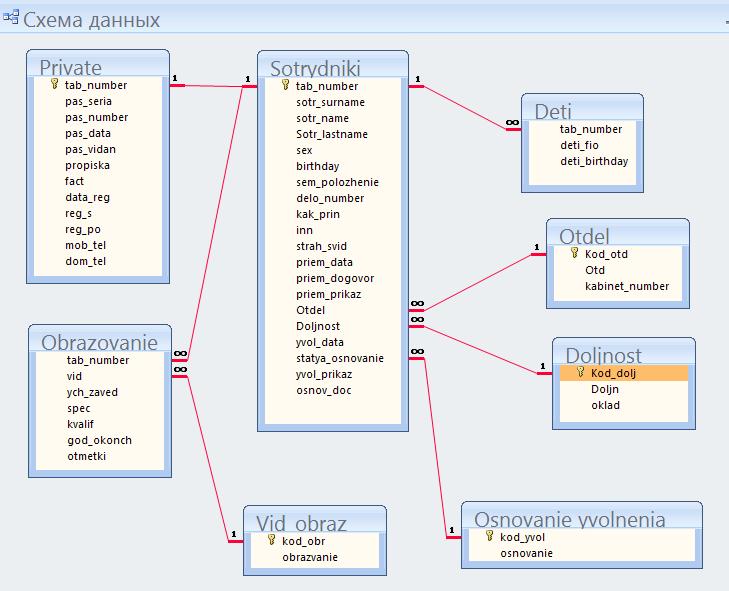This screenshot has width=729, height=591.
Task: Select the Vid_obraz table header
Action: pos(315,520)
